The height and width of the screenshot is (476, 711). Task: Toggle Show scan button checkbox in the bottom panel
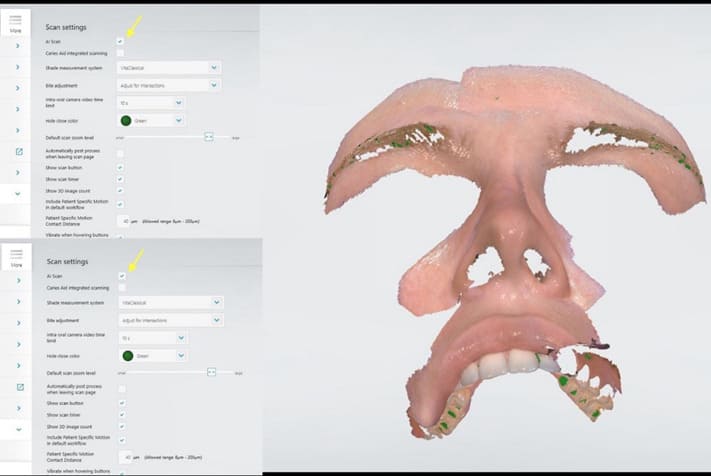[x=121, y=402]
